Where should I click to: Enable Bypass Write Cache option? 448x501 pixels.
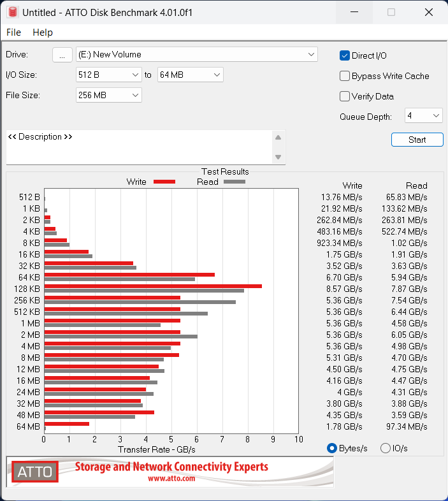pos(345,76)
